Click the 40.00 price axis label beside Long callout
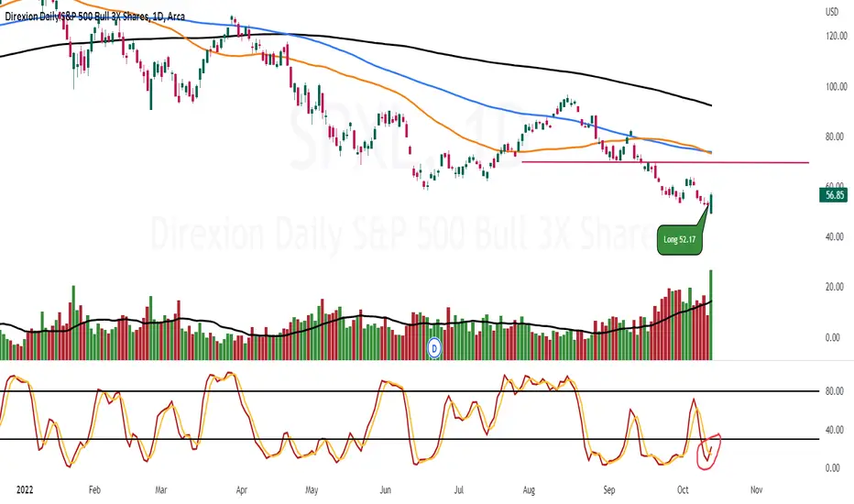 835,237
